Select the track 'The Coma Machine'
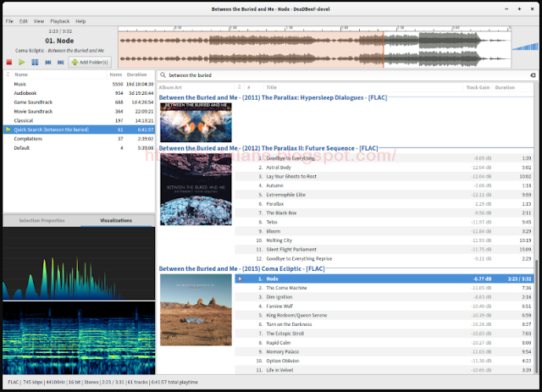Viewport: 542px width, 392px height. (384, 288)
